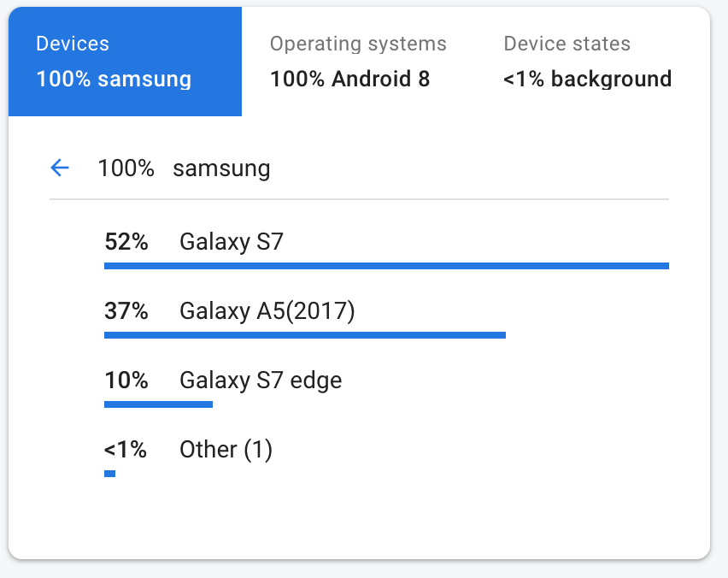Select the Galaxy A5(2017) device label

point(267,312)
